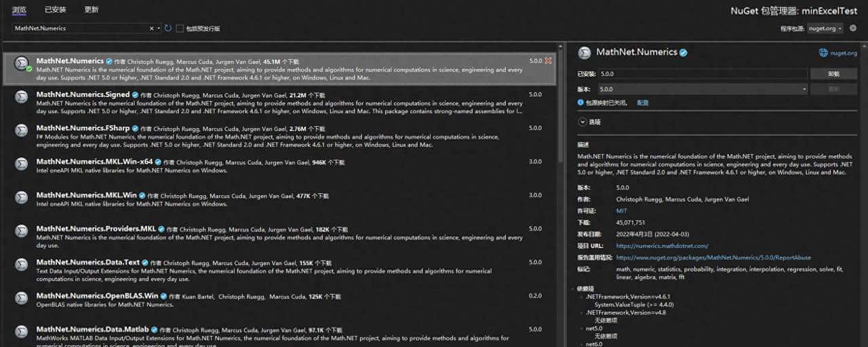Open the 更新 (Updates) tab
The height and width of the screenshot is (347, 868).
(x=92, y=10)
